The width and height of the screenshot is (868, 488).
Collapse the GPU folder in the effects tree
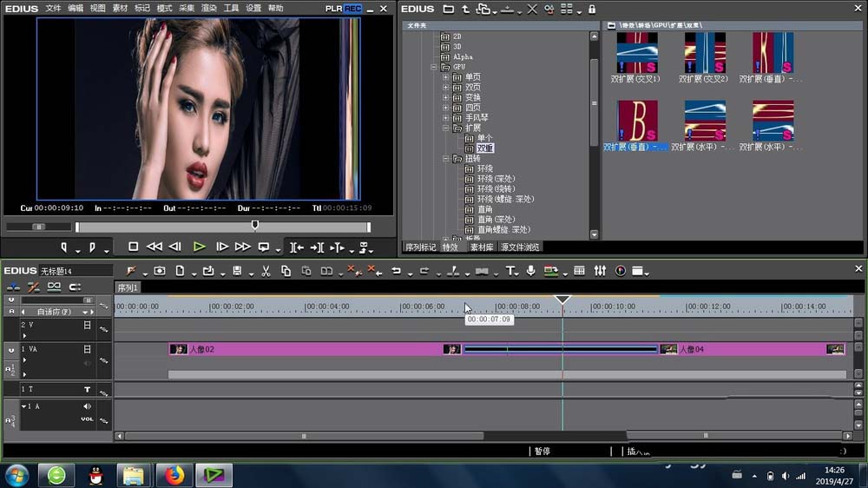click(434, 67)
